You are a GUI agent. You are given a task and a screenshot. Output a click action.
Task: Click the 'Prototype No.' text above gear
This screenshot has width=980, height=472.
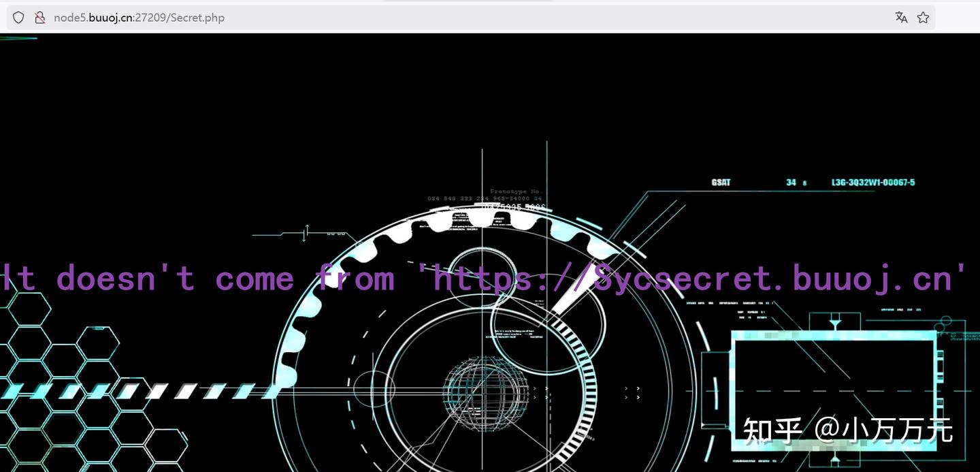point(516,191)
